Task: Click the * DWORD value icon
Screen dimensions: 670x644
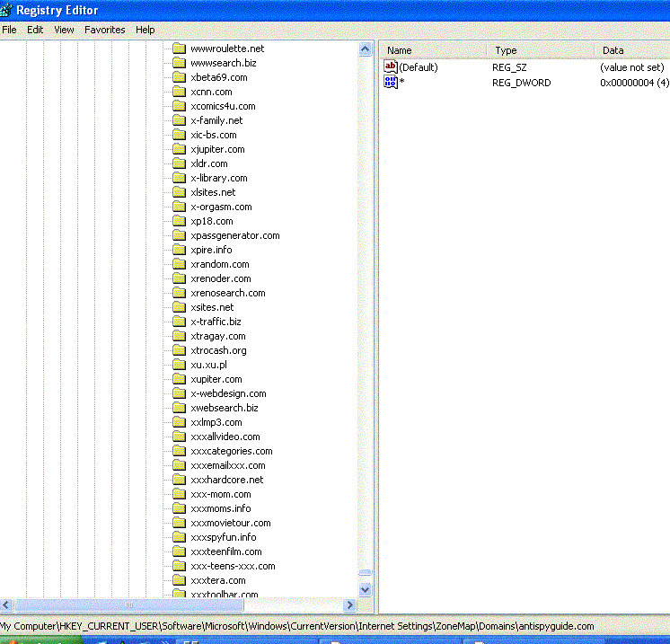Action: (x=390, y=82)
